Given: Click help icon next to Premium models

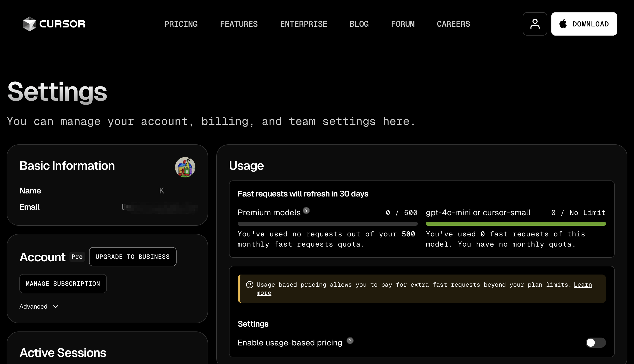Looking at the screenshot, I should click(x=306, y=210).
